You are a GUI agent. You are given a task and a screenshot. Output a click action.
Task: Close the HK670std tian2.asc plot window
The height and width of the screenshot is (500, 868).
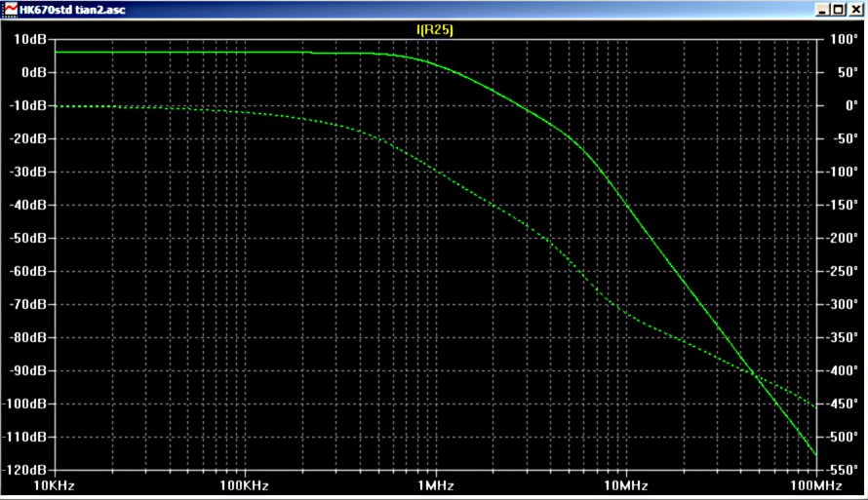point(856,10)
